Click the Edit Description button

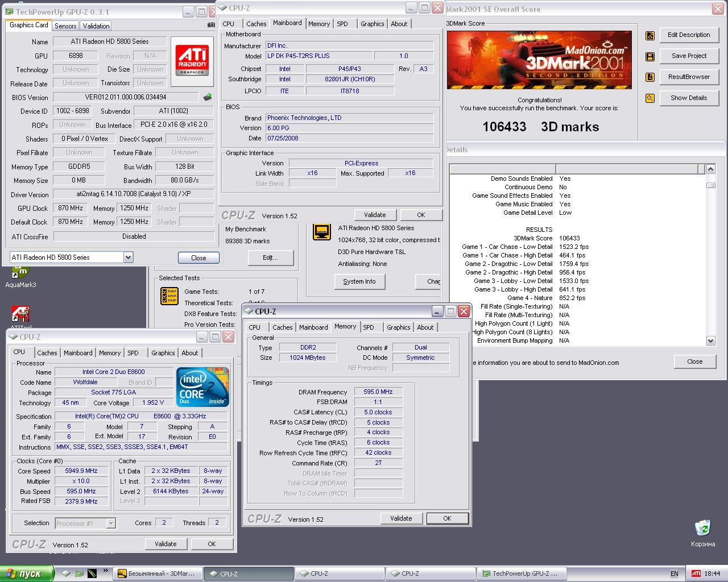689,35
